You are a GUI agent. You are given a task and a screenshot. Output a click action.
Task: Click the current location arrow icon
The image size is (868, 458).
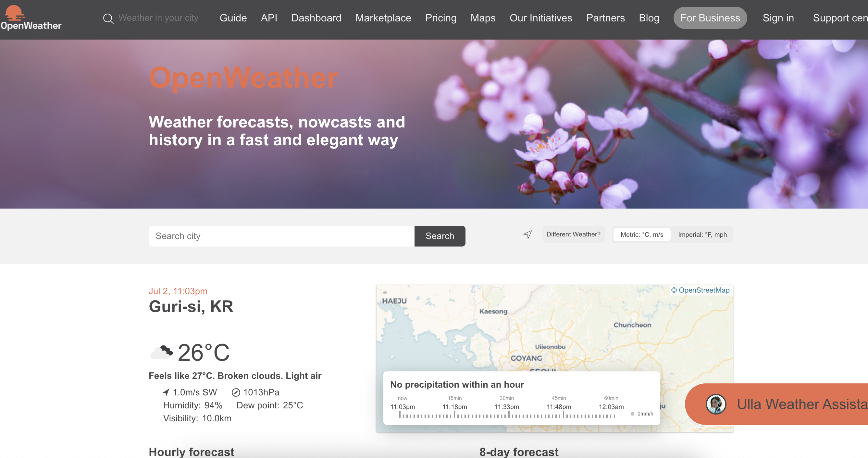point(527,235)
